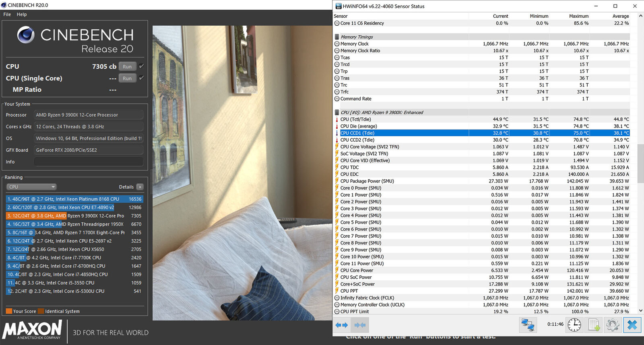Click the GFX Board field GeForce RTX 2080

click(89, 150)
